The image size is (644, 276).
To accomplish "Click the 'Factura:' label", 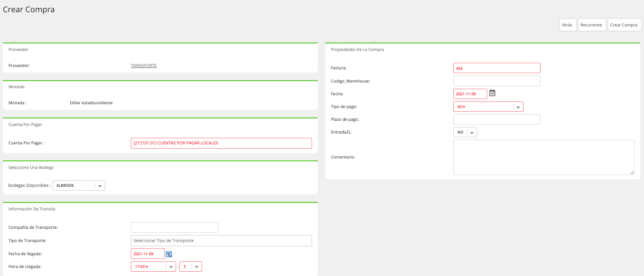I will [339, 68].
